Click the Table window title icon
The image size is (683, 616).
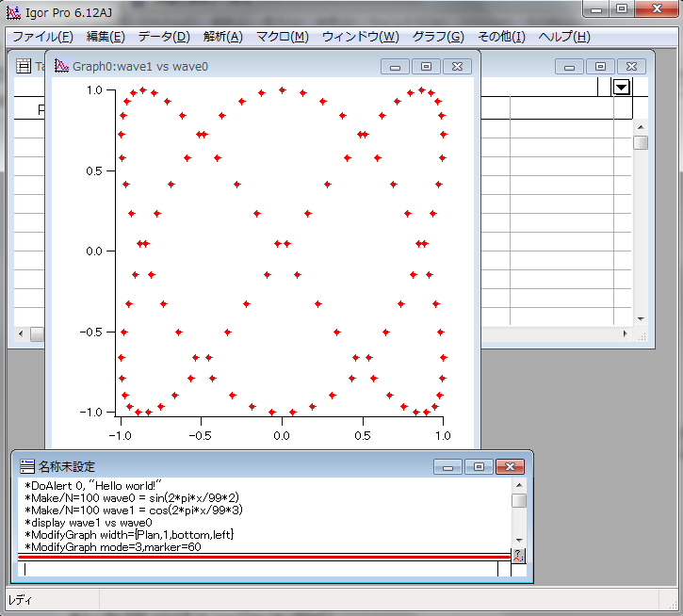24,67
